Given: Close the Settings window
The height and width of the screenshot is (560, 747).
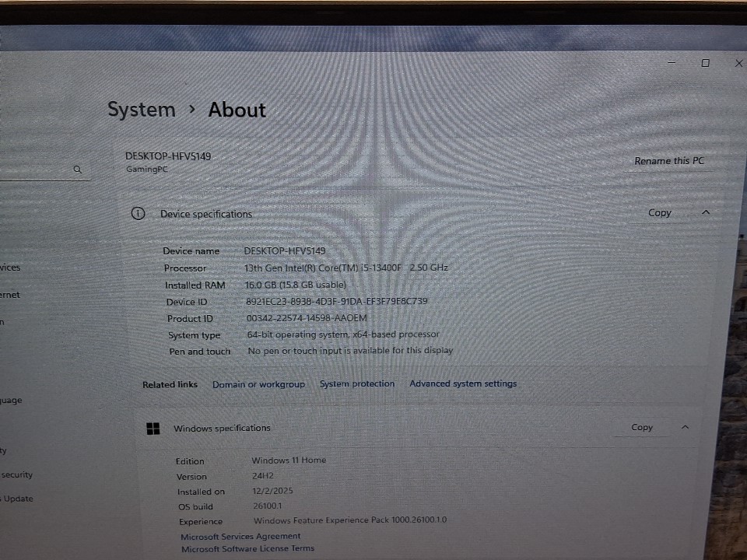Looking at the screenshot, I should (x=738, y=63).
